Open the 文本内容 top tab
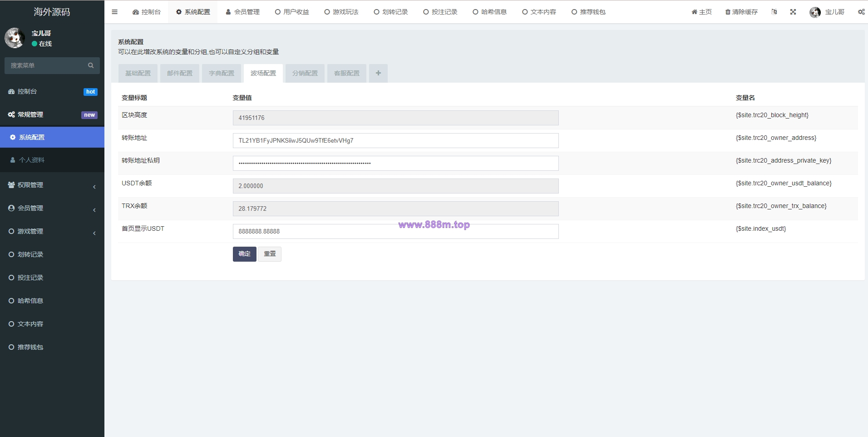The image size is (868, 437). tap(539, 12)
